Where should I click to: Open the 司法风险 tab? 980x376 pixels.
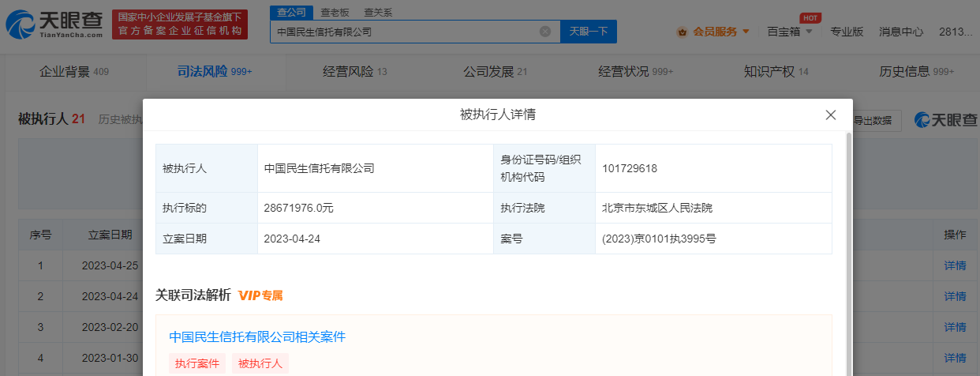pos(215,72)
